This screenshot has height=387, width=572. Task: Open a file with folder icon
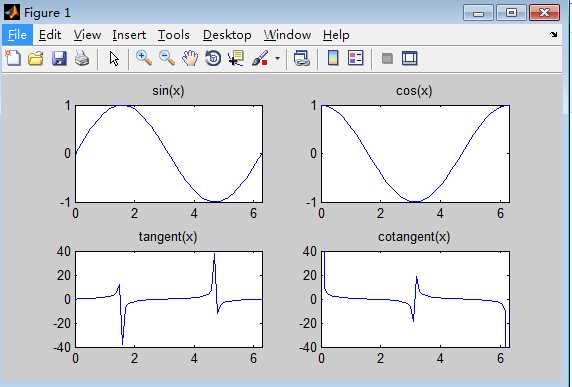[36, 58]
